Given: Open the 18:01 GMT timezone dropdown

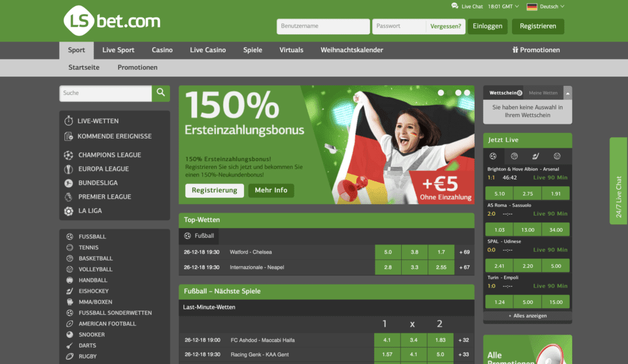Looking at the screenshot, I should point(504,6).
